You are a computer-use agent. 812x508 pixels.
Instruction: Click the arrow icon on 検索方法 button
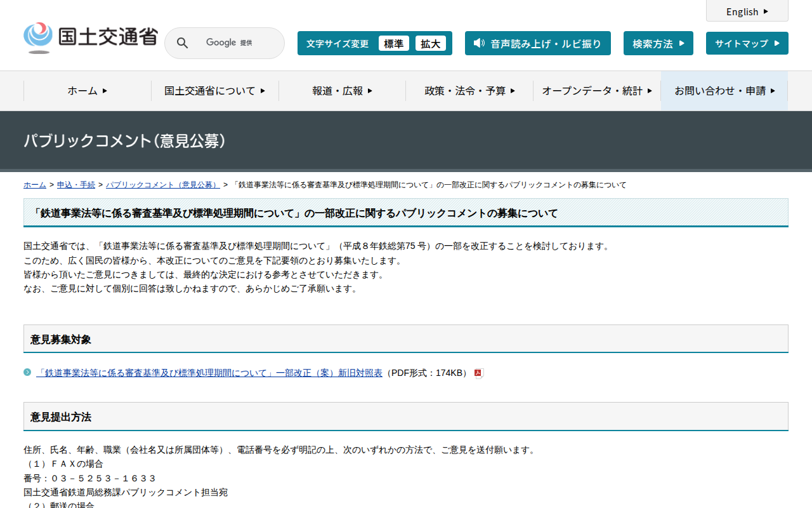pos(682,43)
